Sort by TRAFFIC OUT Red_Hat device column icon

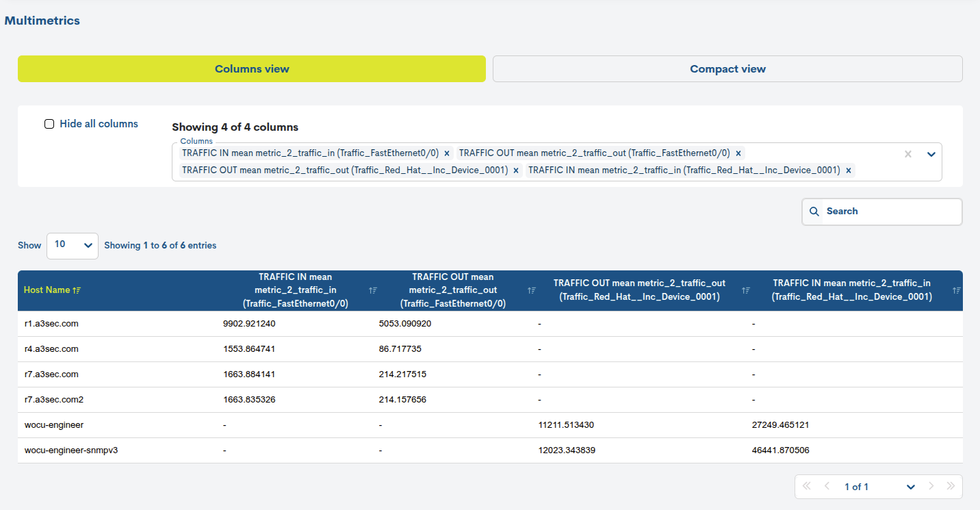click(x=746, y=290)
